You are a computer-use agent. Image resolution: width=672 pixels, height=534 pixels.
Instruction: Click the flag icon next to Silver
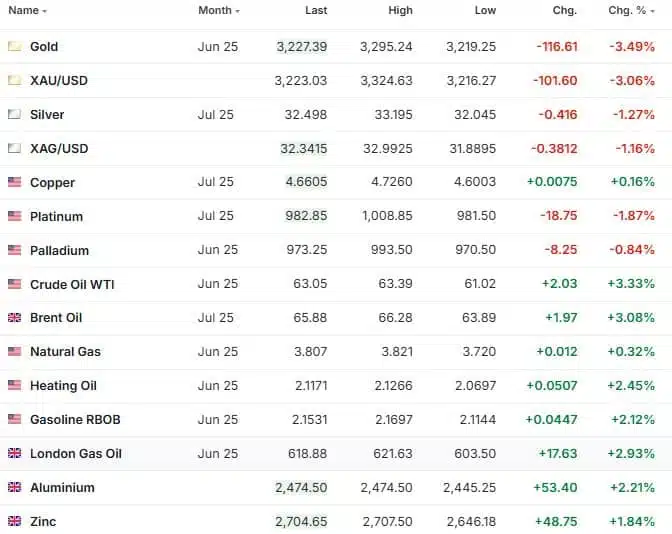pos(14,115)
